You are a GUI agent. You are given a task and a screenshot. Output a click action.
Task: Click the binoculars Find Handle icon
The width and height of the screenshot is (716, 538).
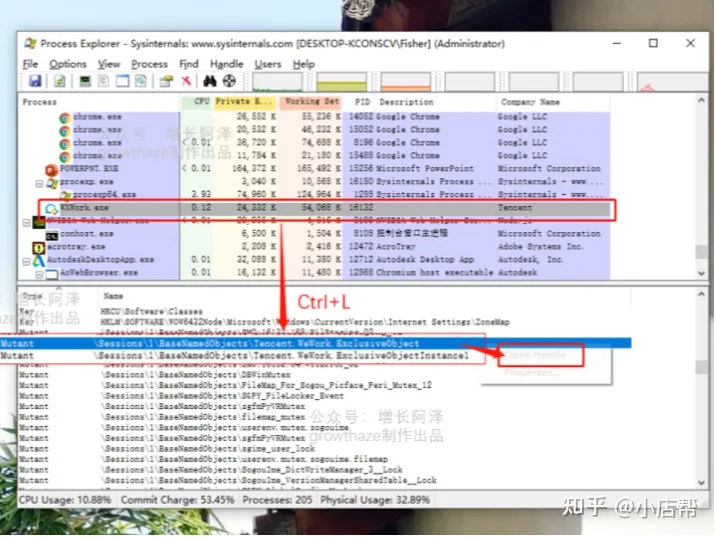210,81
